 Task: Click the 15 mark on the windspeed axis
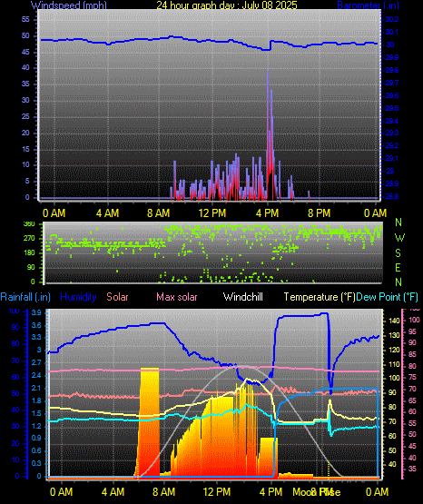(x=25, y=149)
